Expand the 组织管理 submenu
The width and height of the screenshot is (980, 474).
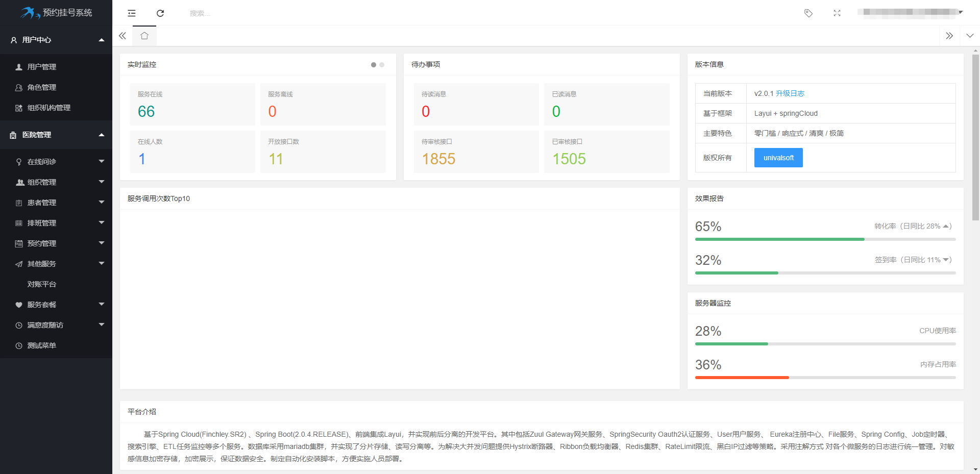point(56,182)
